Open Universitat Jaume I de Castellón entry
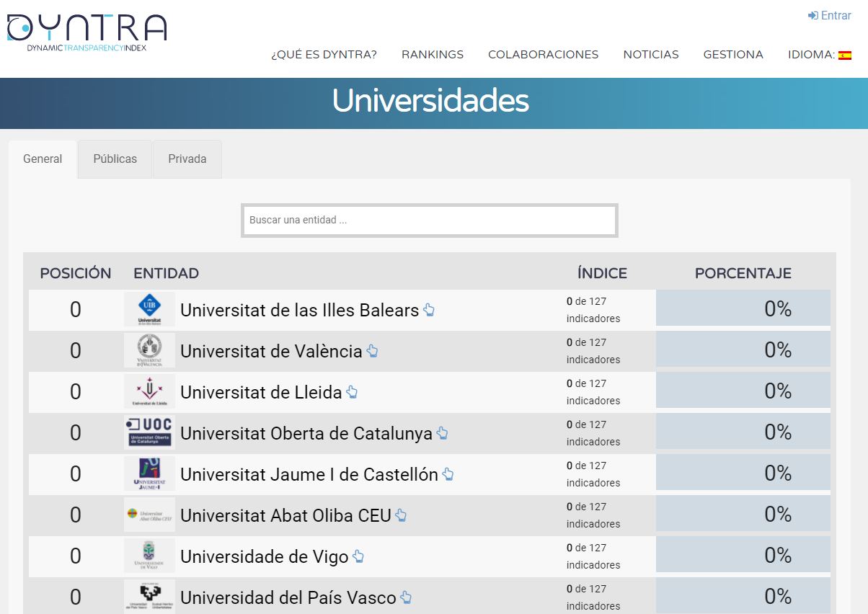Image resolution: width=868 pixels, height=614 pixels. 309,475
